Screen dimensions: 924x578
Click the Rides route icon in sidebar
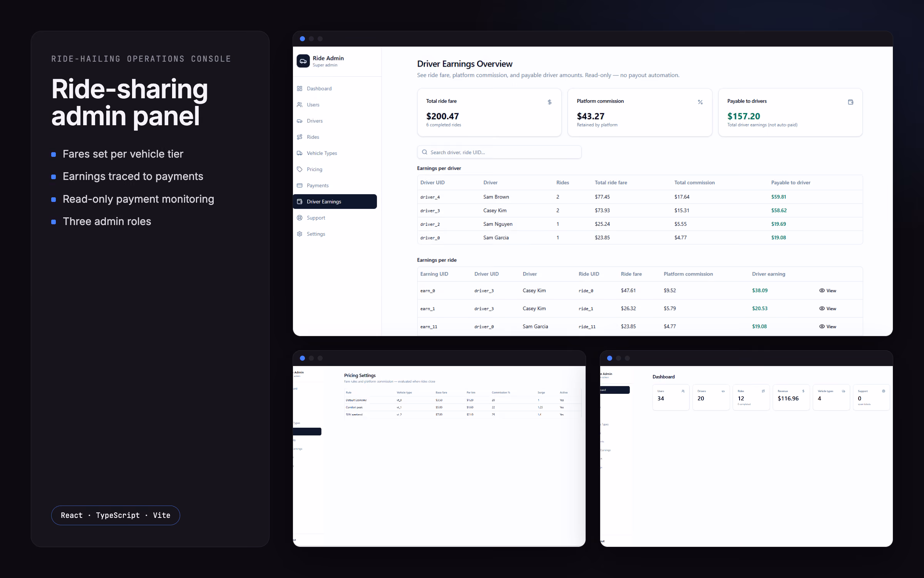(x=300, y=137)
